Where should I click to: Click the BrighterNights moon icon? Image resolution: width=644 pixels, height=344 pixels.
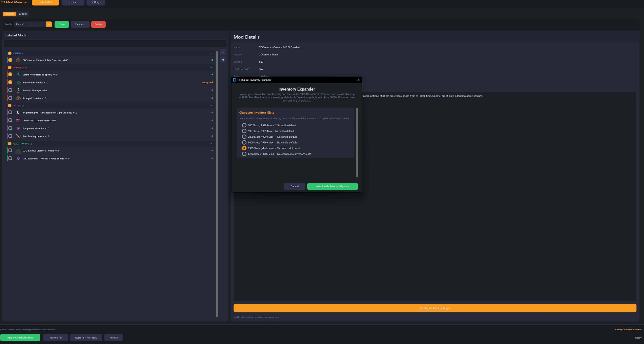pos(18,112)
